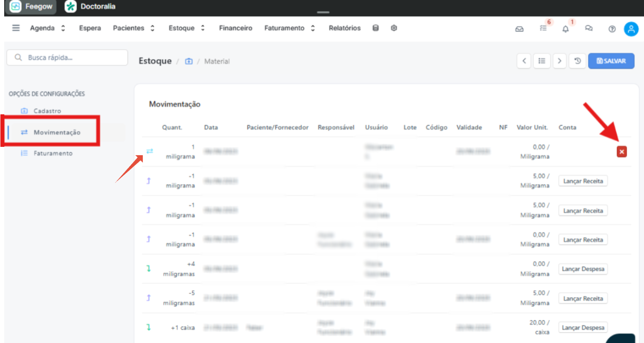Open the Relatórios menu item
Viewport: 644px width, 343px height.
[x=345, y=28]
